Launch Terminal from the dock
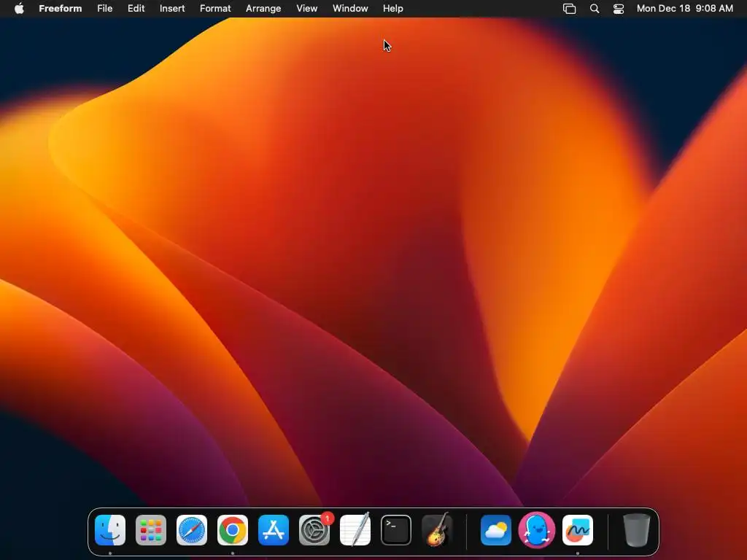This screenshot has height=560, width=747. click(396, 530)
